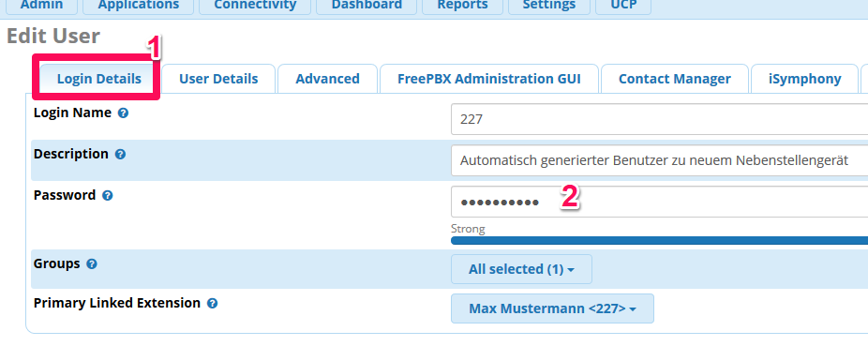Open the Reports menu
Image resolution: width=868 pixels, height=361 pixels.
point(462,6)
